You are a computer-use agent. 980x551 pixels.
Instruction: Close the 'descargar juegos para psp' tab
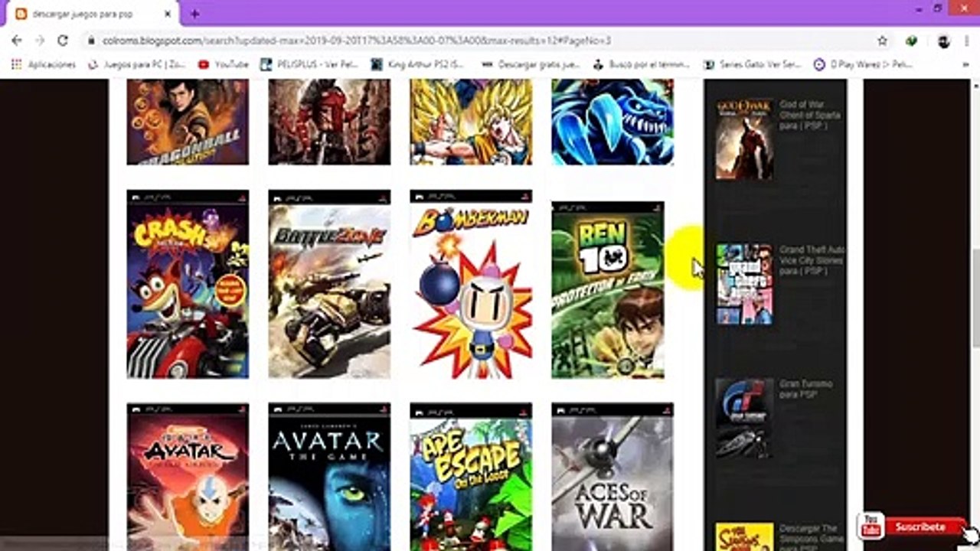(x=168, y=14)
